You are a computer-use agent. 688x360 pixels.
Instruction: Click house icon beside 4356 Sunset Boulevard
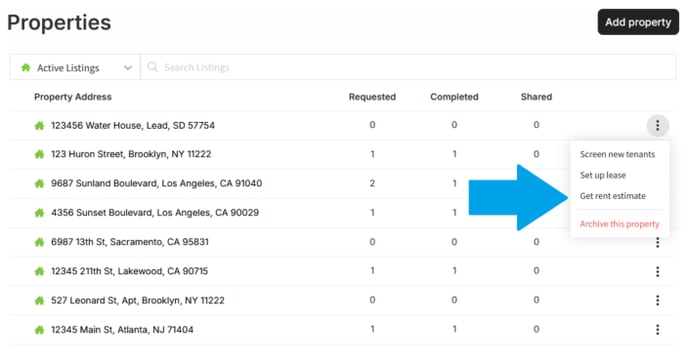point(39,213)
